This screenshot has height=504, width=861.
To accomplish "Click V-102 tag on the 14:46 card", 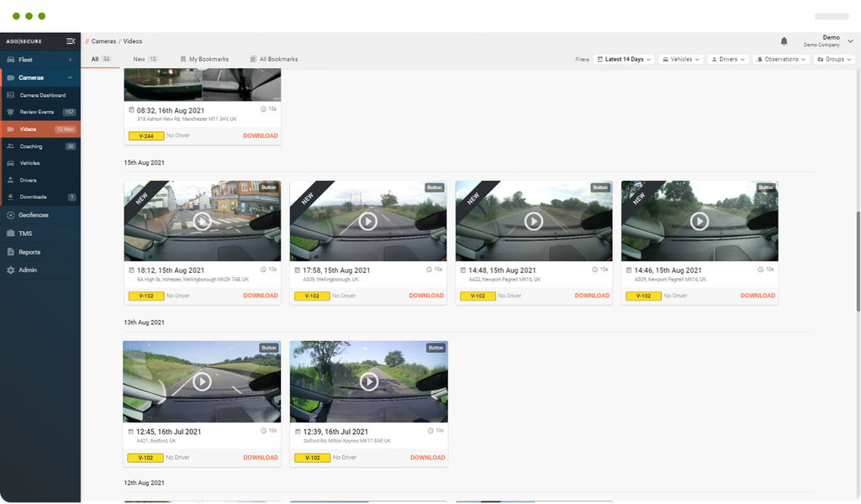I will [x=643, y=297].
